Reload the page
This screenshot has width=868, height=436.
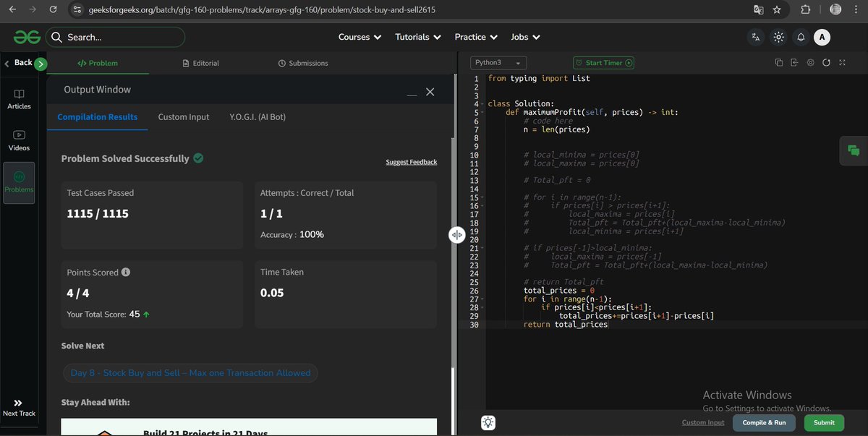53,10
